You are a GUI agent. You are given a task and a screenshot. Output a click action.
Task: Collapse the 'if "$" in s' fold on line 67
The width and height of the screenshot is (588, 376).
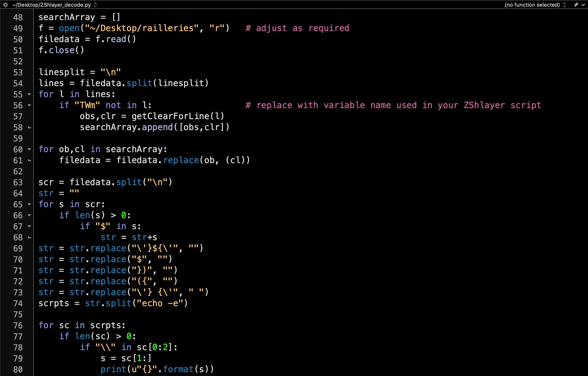click(29, 226)
